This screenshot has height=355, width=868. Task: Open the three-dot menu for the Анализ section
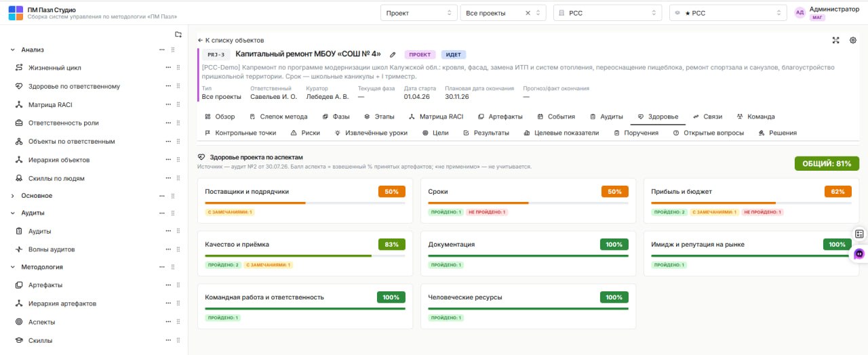pyautogui.click(x=161, y=49)
